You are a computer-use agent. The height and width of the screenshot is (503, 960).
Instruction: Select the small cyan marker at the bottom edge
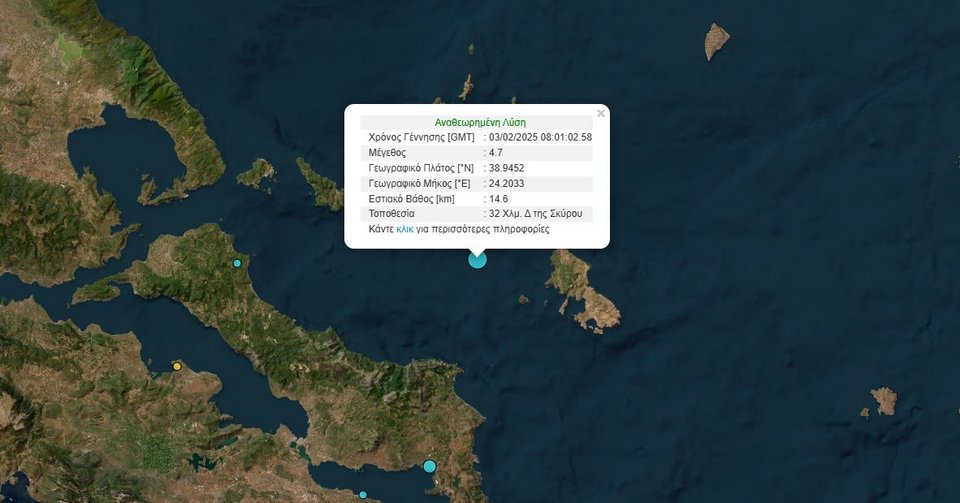click(x=363, y=494)
